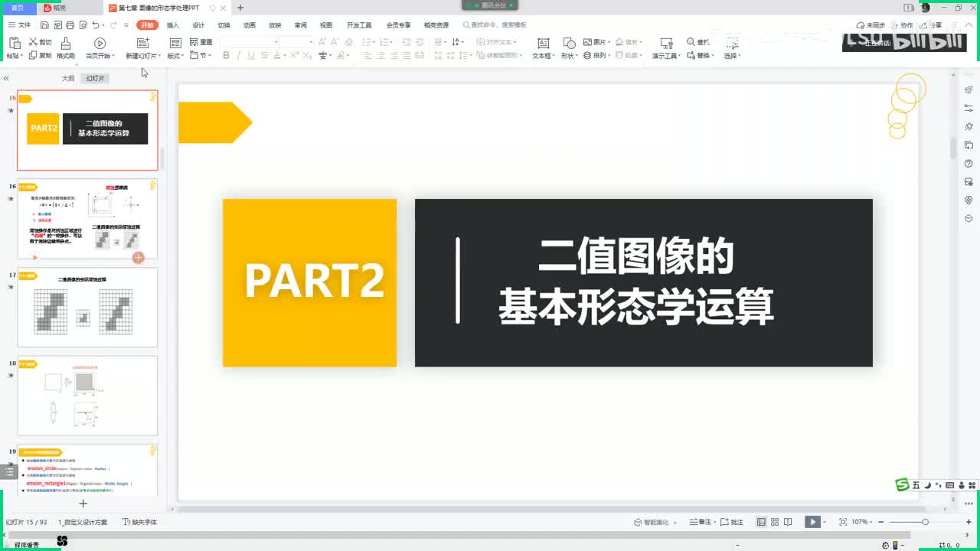Click the 剪切 cut button
980x551 pixels.
click(x=40, y=42)
